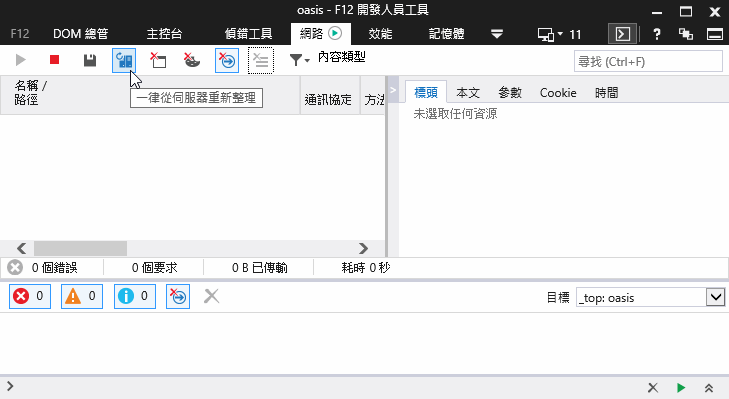Open the 時間 timings tab
Image resolution: width=729 pixels, height=399 pixels.
(x=607, y=93)
